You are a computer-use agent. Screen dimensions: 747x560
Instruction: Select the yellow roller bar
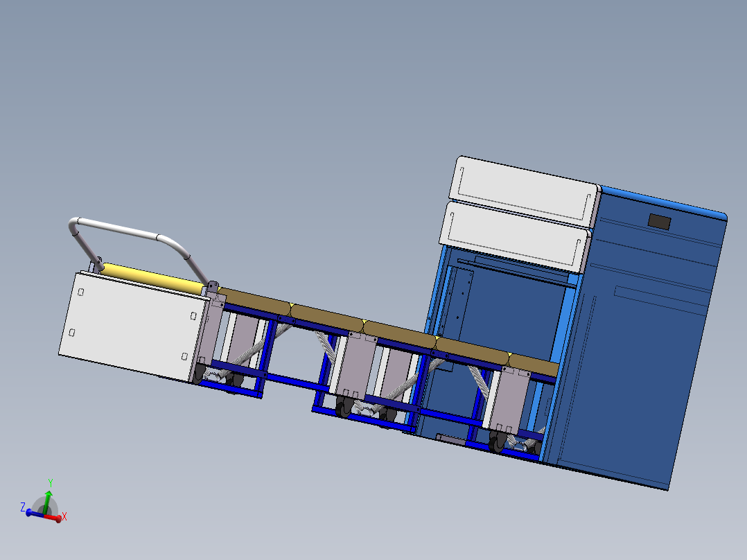pos(152,279)
